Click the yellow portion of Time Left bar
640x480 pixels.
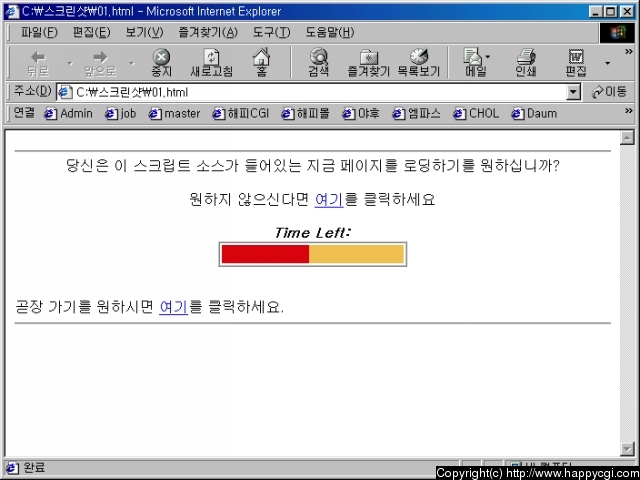pyautogui.click(x=356, y=254)
